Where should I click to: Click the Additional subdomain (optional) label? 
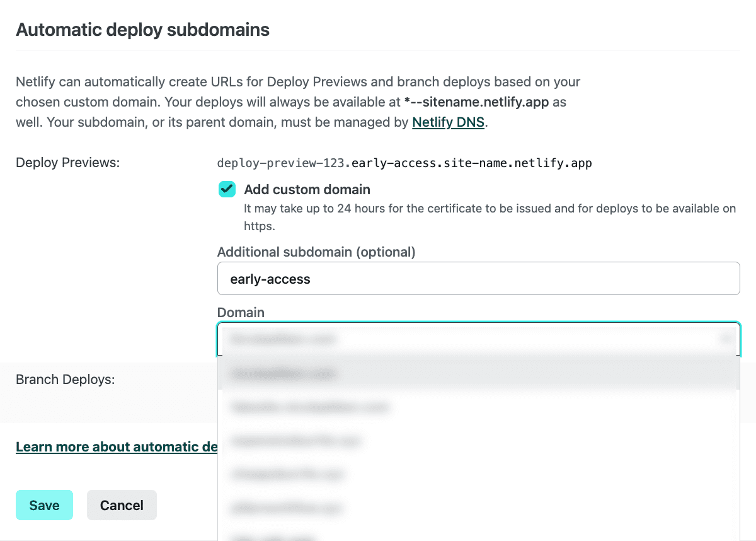click(316, 252)
